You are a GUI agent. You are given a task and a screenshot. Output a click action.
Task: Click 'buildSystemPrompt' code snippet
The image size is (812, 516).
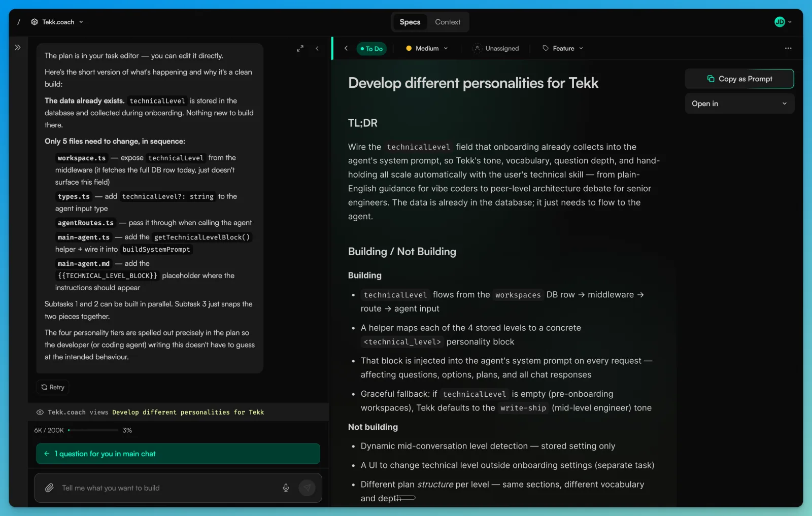(x=156, y=249)
